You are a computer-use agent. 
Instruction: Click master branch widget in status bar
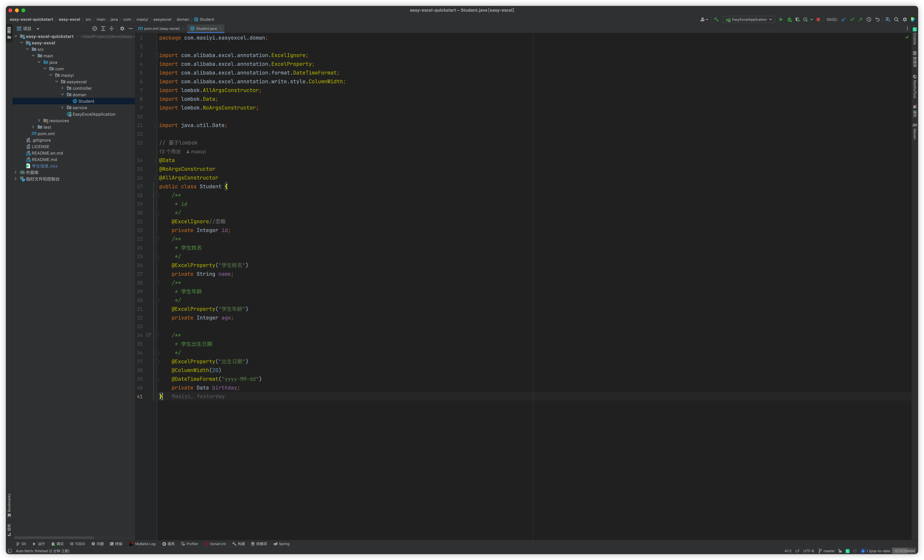pyautogui.click(x=827, y=551)
